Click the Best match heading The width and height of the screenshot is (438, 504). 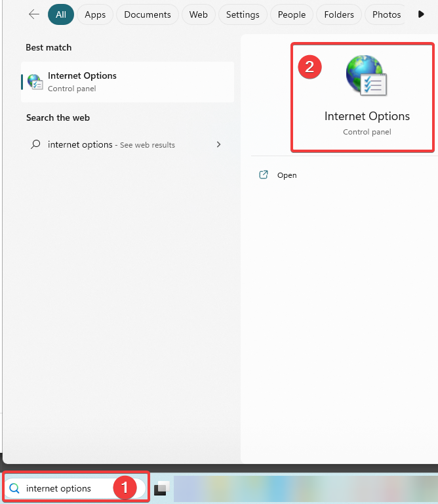pos(49,47)
